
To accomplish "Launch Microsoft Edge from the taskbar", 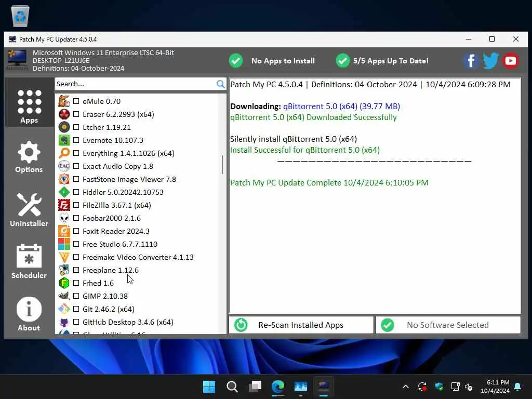I will click(278, 387).
